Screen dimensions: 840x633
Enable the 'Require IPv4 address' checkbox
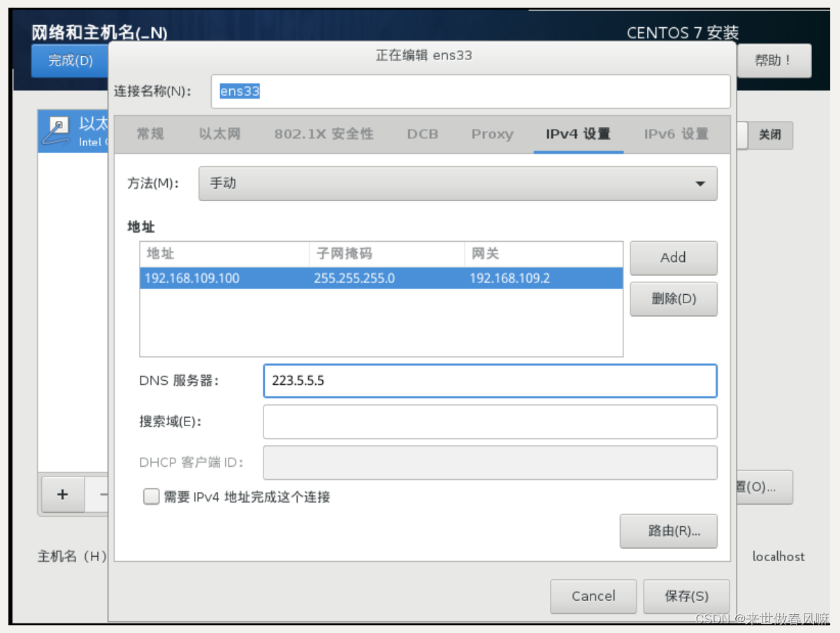click(x=151, y=497)
